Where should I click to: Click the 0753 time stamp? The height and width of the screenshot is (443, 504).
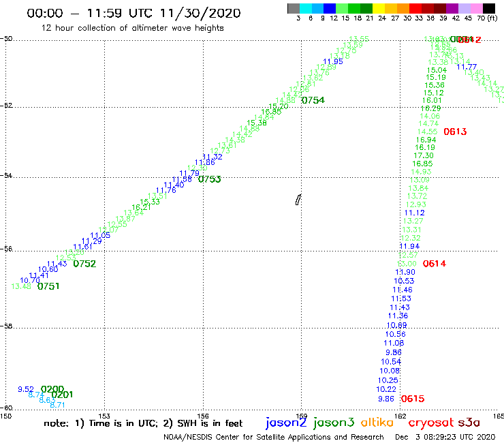[x=210, y=179]
